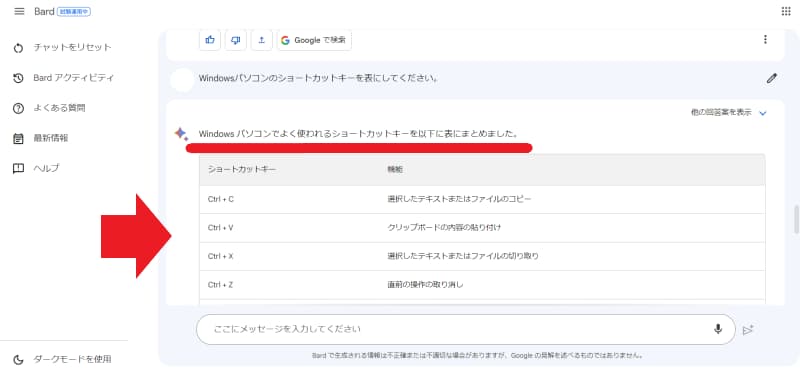Click the dark mode moon icon
Screen dimensions: 800x375
tap(18, 360)
